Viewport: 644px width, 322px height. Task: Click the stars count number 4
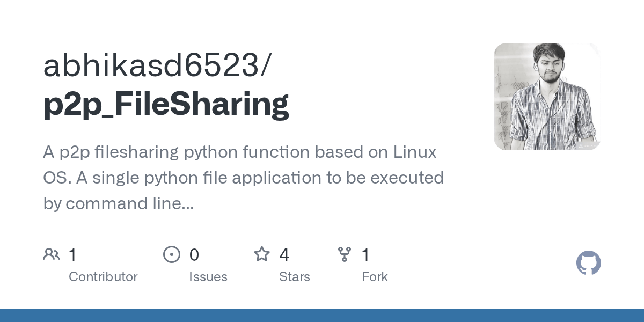point(284,255)
